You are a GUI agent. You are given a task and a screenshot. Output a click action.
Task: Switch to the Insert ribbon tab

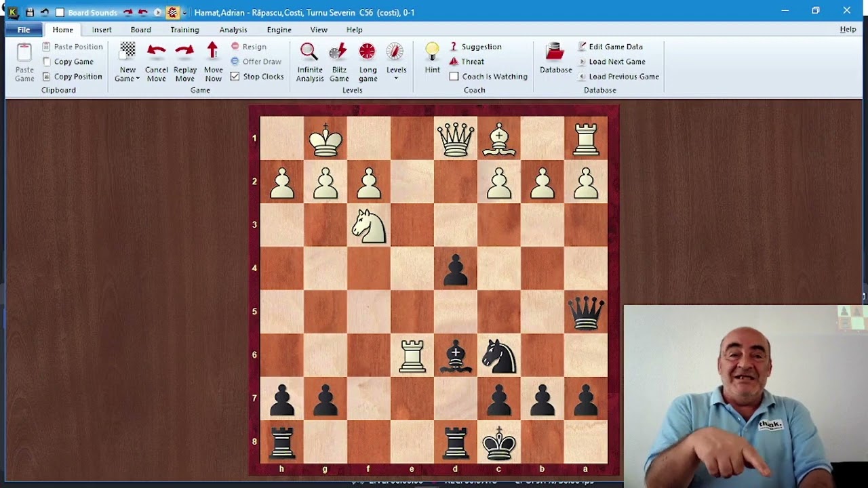pos(102,30)
